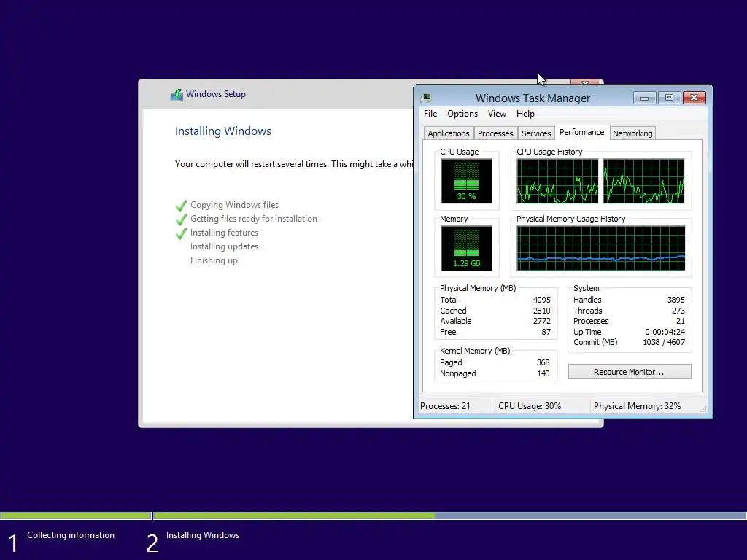The image size is (747, 560).
Task: Minimize the Windows Task Manager window
Action: coord(645,98)
